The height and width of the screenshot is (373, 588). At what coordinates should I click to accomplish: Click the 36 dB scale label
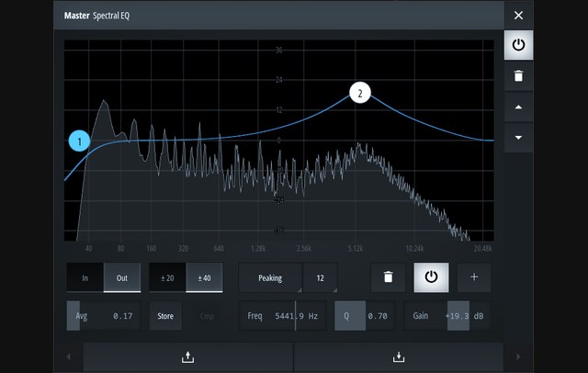tap(278, 50)
